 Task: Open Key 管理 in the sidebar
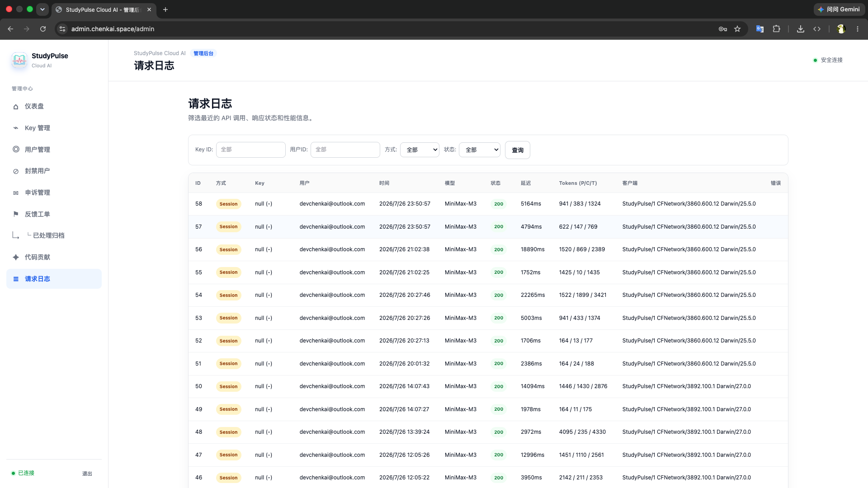click(54, 128)
